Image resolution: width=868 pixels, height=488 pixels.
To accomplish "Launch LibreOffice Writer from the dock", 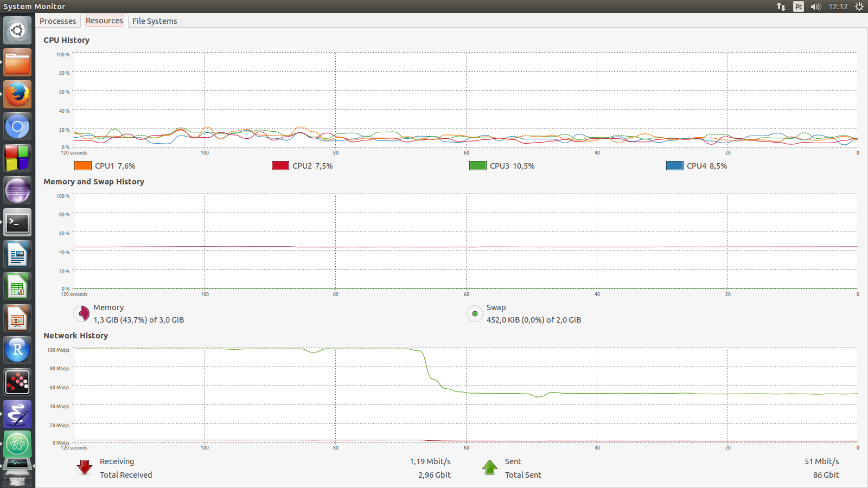I will click(17, 254).
